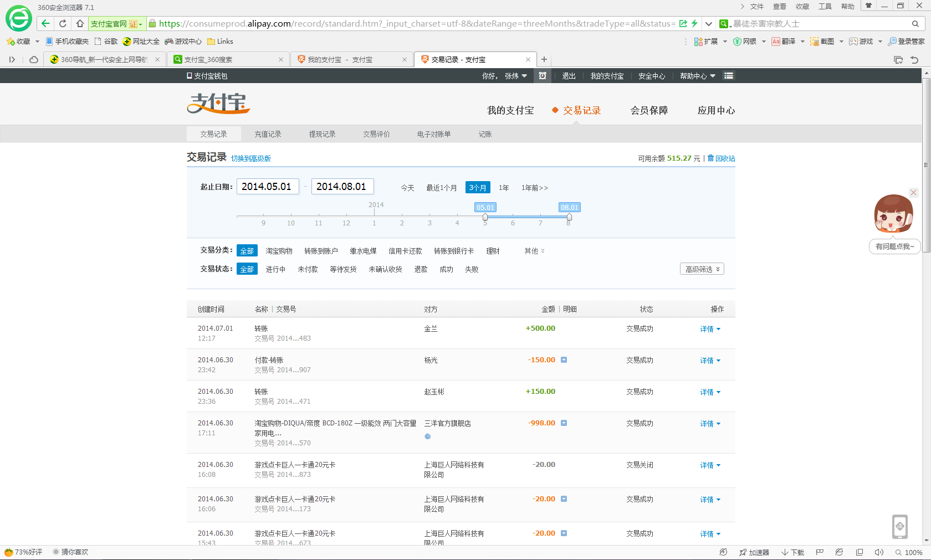Screen dimensions: 931x560
Task: Expand 详情 dropdown for 金兰 transfer
Action: (710, 329)
